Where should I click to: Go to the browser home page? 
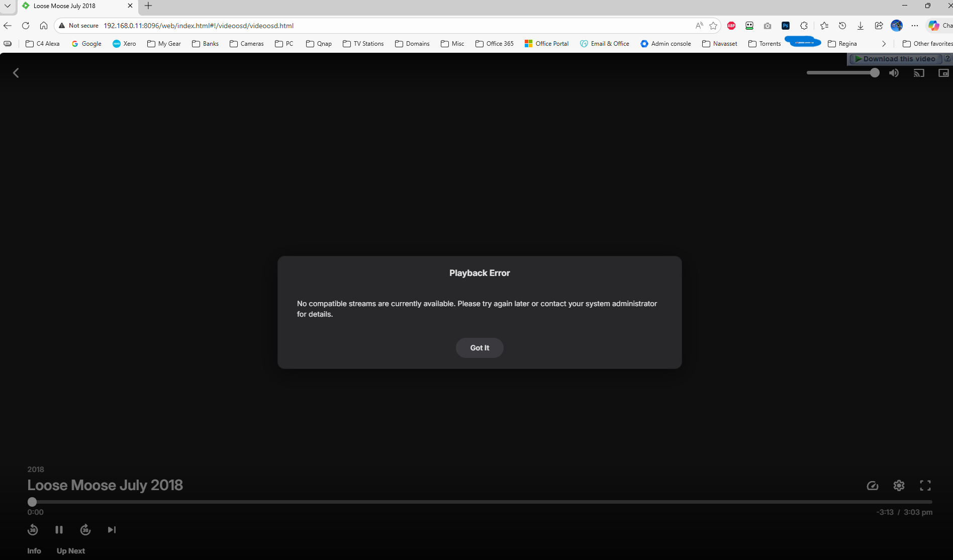click(x=44, y=26)
